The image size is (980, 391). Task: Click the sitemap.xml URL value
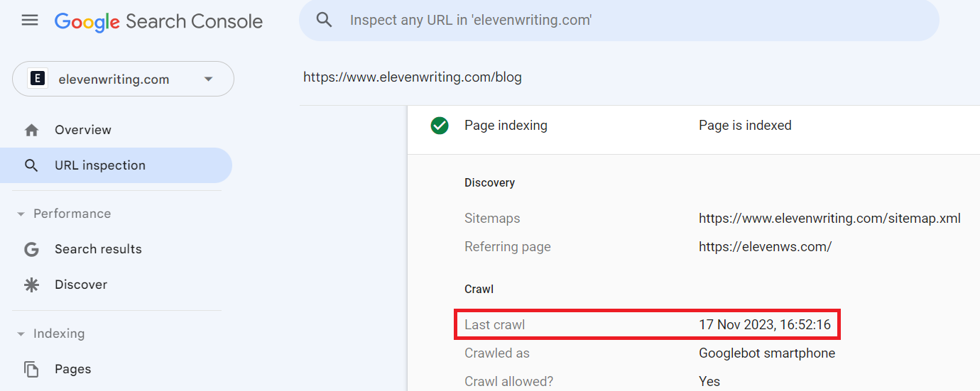[829, 219]
